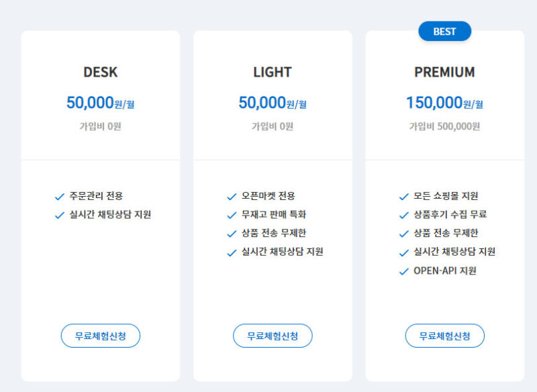Click the checkmark beside 상품후기 수집 무료

(404, 215)
